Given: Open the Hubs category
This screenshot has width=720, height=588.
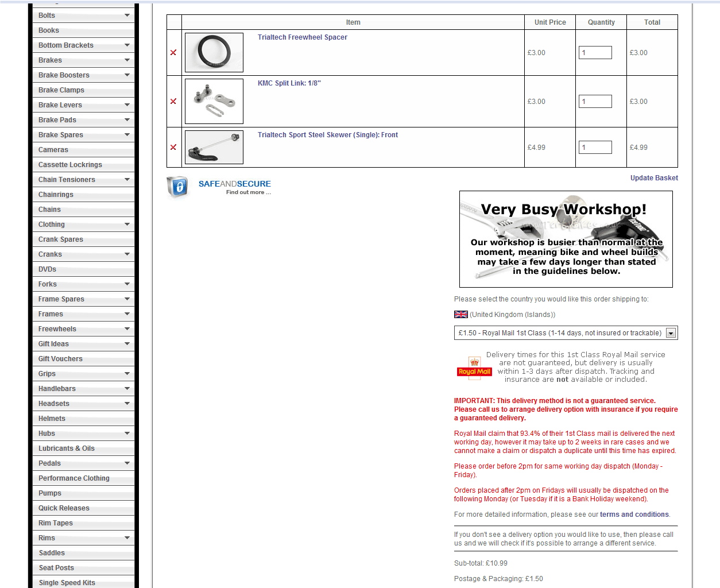Looking at the screenshot, I should click(x=84, y=434).
